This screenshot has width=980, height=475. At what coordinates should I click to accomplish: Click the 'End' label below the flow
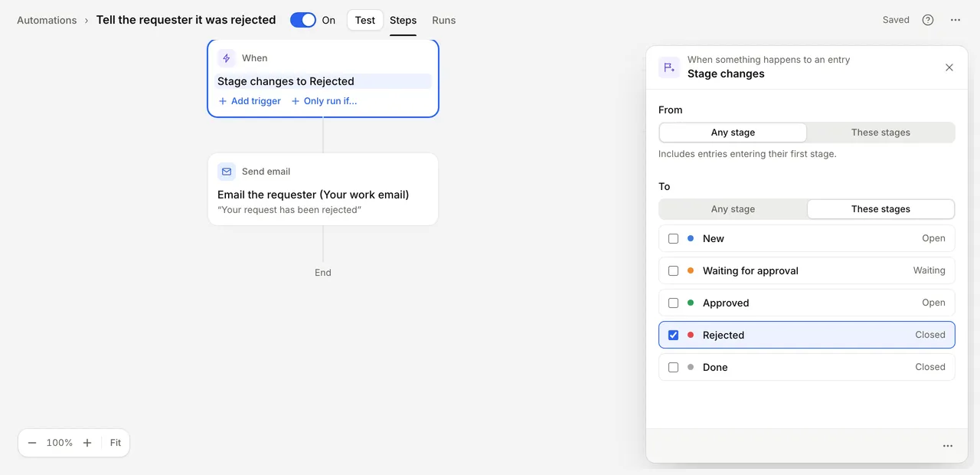323,273
